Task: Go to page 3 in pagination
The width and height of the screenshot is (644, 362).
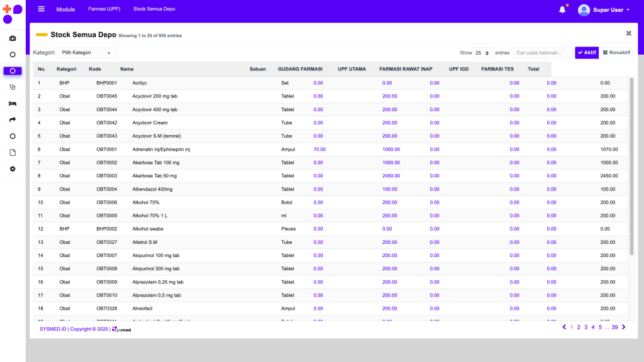Action: 586,327
